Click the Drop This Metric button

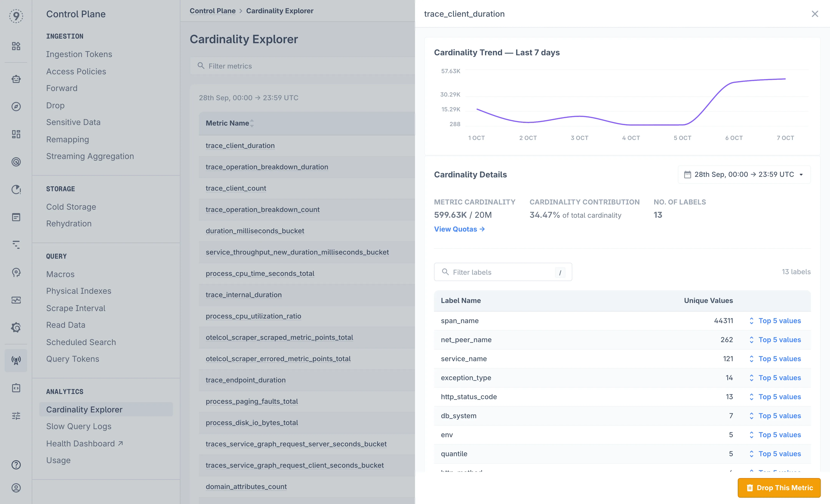click(x=779, y=488)
